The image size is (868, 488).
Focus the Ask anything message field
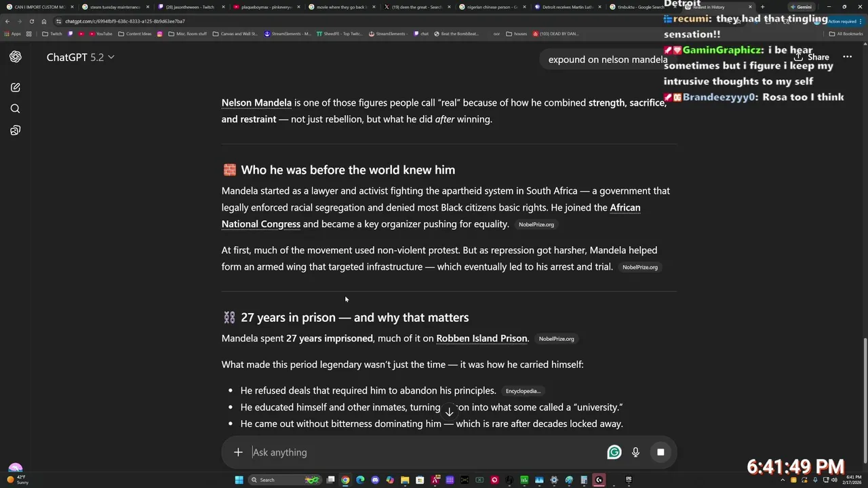pyautogui.click(x=424, y=452)
